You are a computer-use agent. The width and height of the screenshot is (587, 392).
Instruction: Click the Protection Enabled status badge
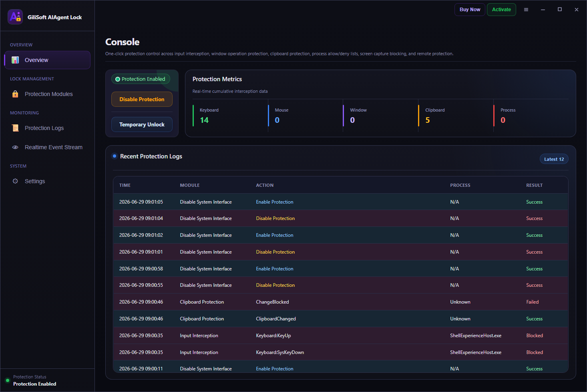(141, 79)
